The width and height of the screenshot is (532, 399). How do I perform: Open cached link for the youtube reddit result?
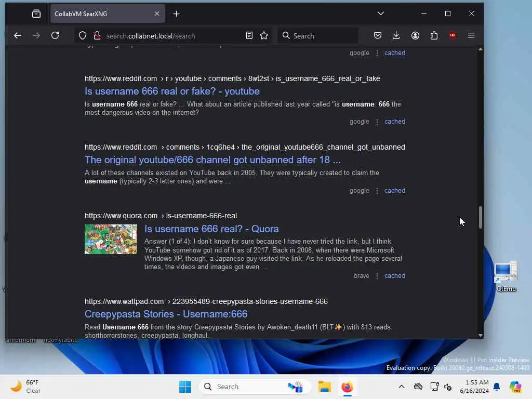(395, 122)
